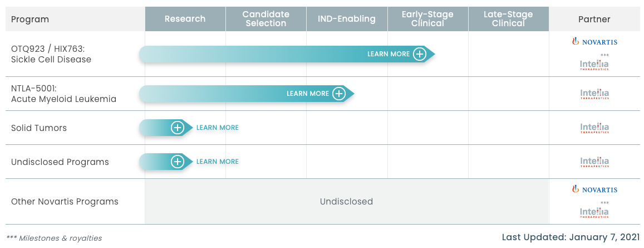
Task: Expand plus icon on NTLA-5001 bar
Action: pos(339,94)
